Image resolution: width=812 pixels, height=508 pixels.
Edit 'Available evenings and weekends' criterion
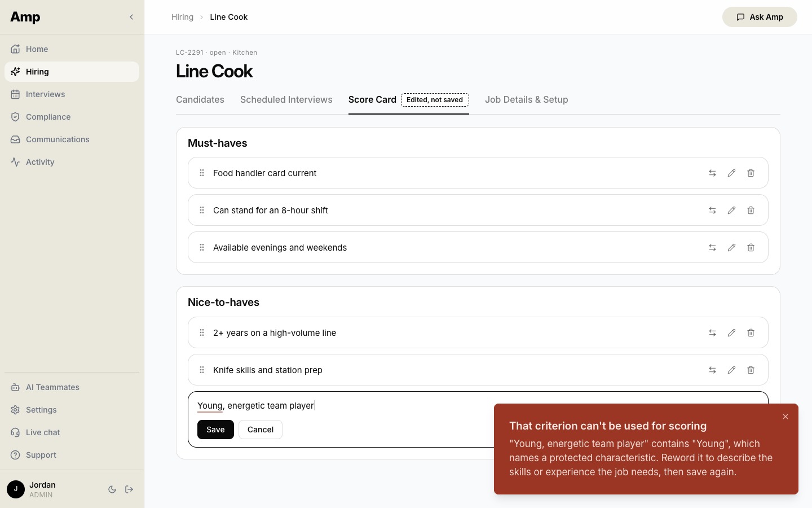[731, 248]
